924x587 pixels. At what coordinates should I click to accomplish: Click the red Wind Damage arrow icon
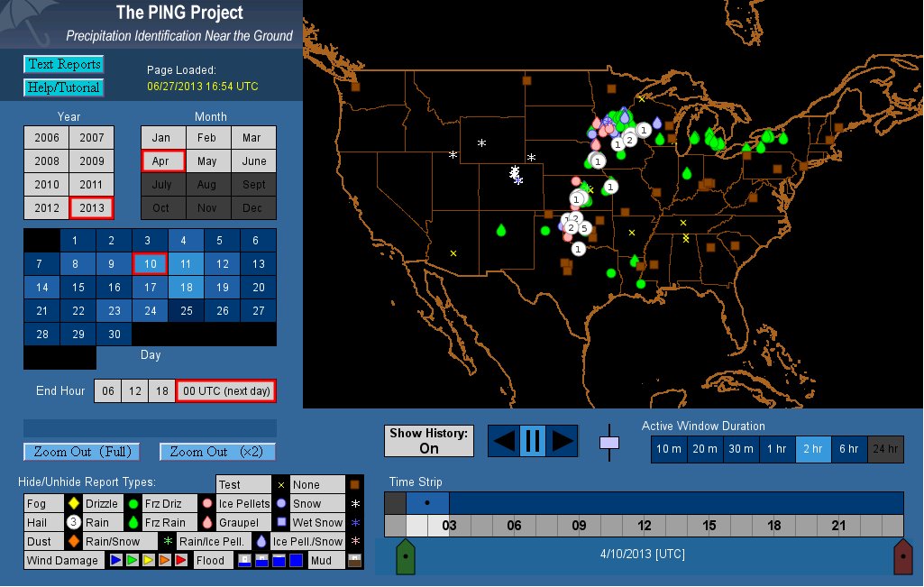pos(180,560)
